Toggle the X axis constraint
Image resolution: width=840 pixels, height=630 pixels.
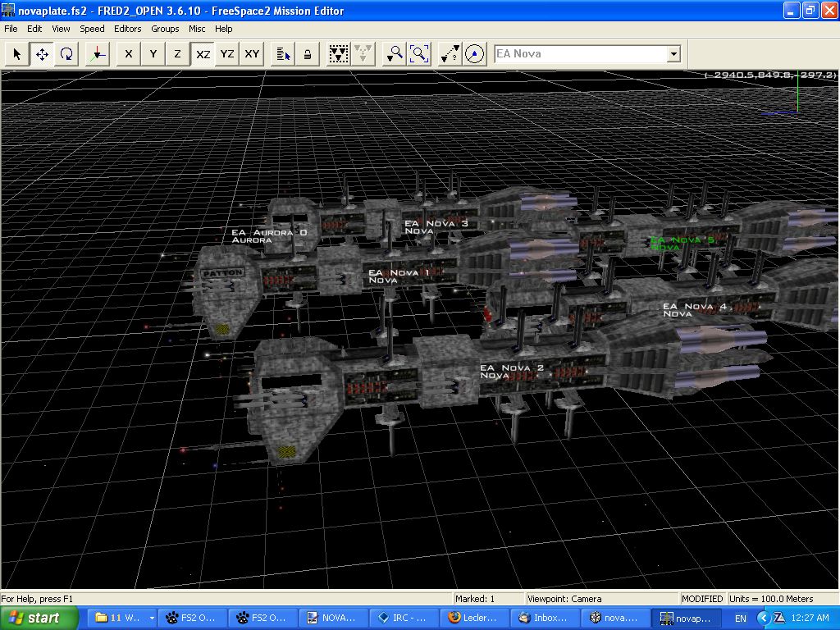tap(128, 54)
